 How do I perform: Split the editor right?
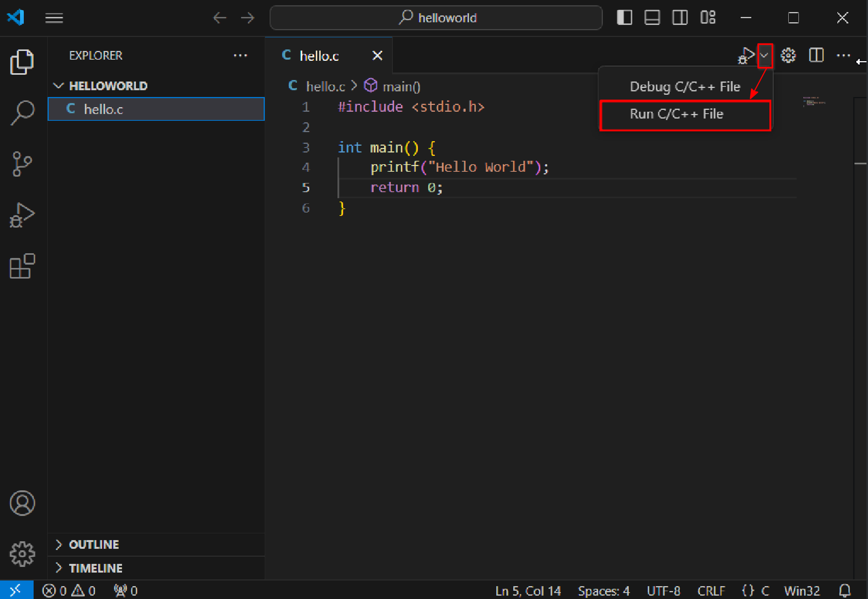coord(816,56)
